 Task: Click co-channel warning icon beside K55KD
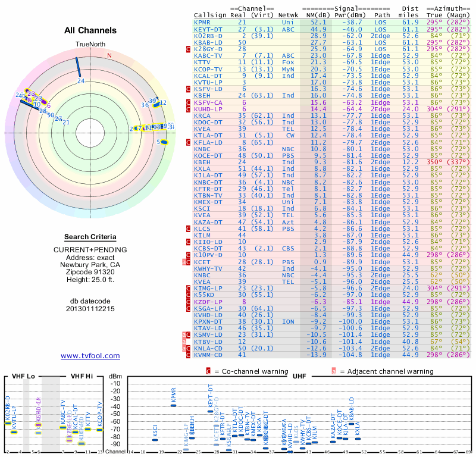pos(188,295)
